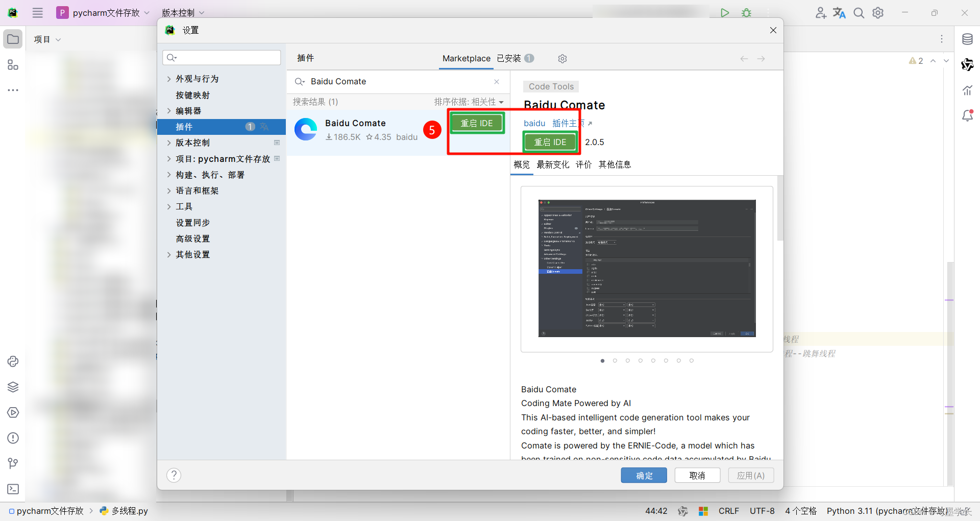This screenshot has height=521, width=980.
Task: Open the 其他信息 plugin detail tab
Action: point(615,164)
